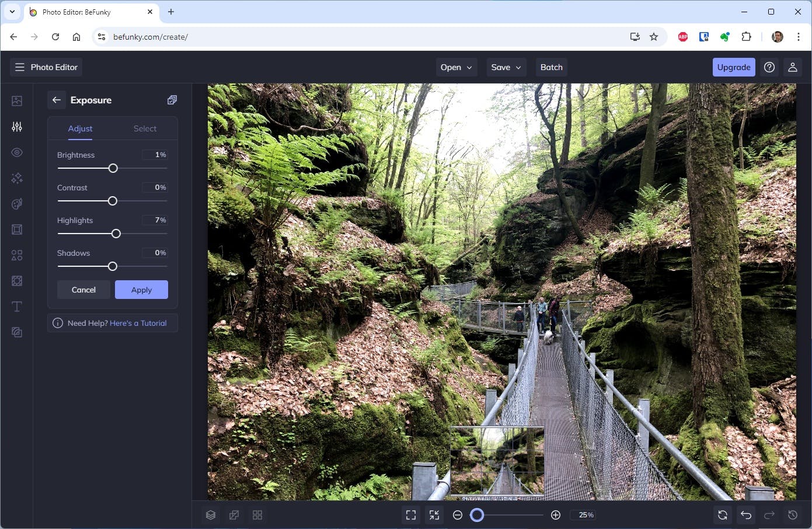Click the circular-arrows refresh icon in bottom bar
Screen dimensions: 812x529
pos(723,515)
